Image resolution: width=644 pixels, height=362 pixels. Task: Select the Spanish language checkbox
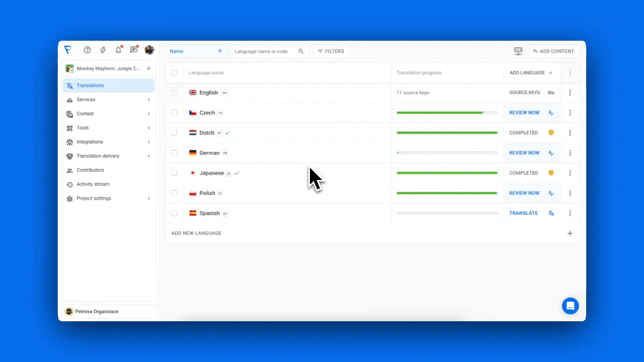click(174, 213)
